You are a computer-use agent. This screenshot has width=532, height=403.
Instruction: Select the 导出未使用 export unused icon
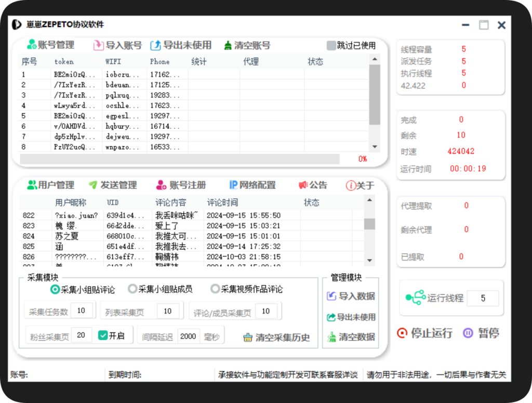point(180,45)
